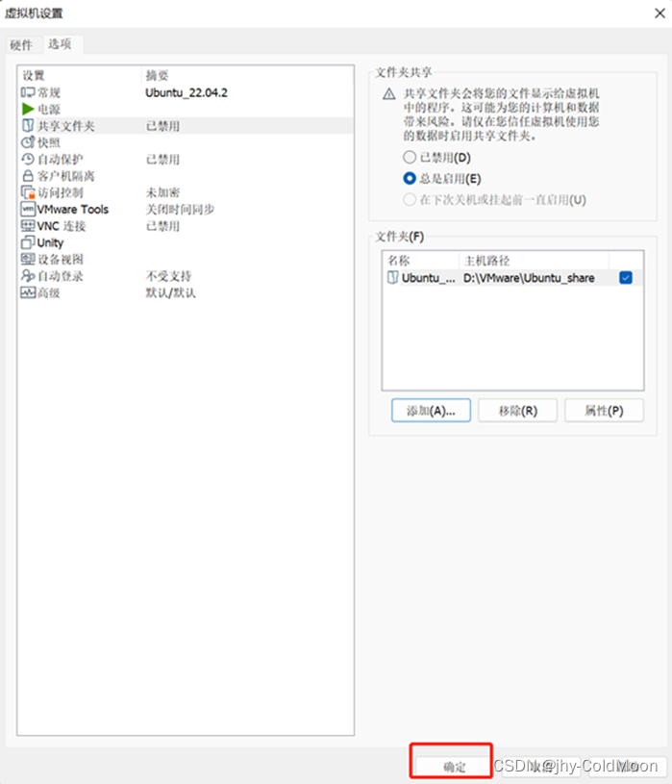Image resolution: width=672 pixels, height=784 pixels.
Task: Close the 虚拟机设置 dialog
Action: tap(660, 13)
